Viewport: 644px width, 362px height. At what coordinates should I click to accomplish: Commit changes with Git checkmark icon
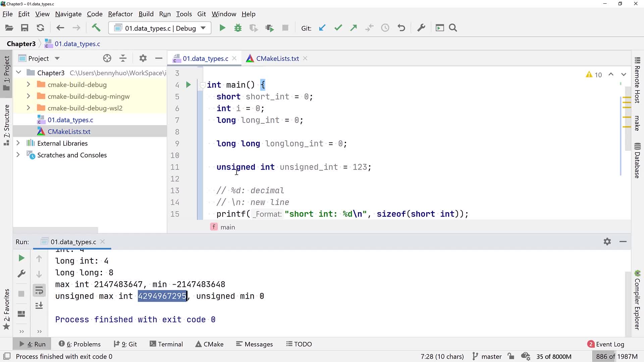click(x=338, y=28)
